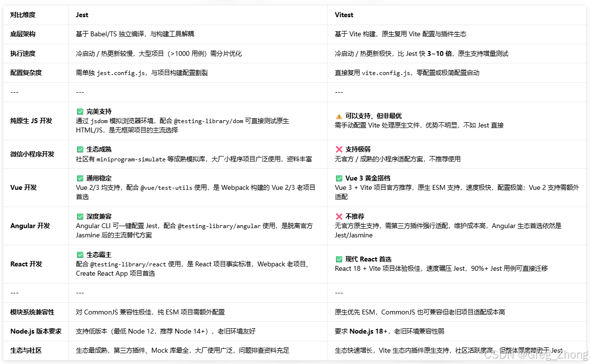590x364 pixels.
Task: Click the green check icon beside 完美支持
Action: 80,112
